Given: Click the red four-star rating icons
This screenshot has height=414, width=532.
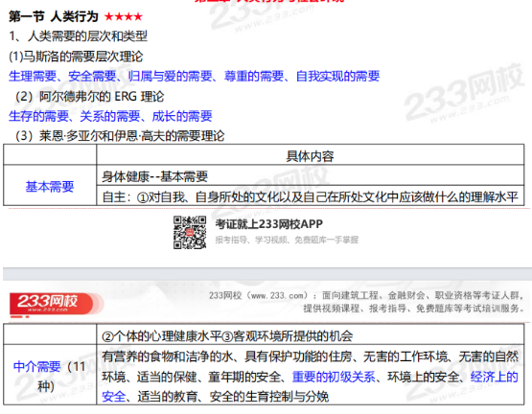Looking at the screenshot, I should [123, 16].
